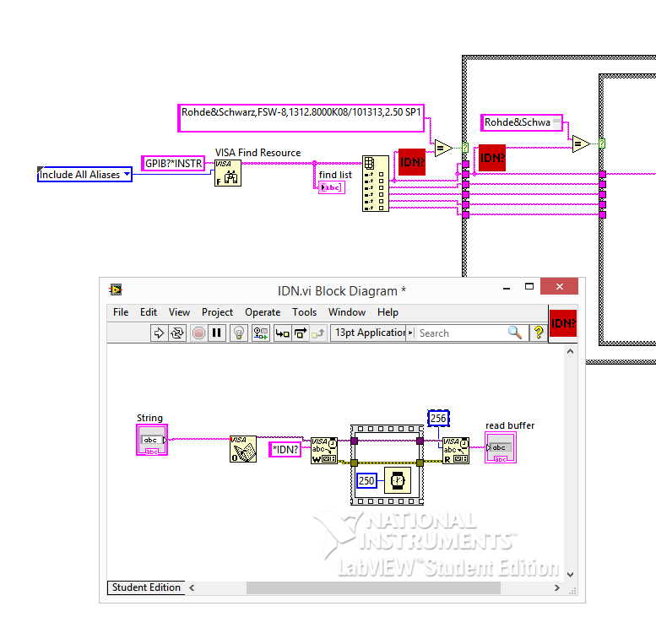Image resolution: width=656 pixels, height=644 pixels.
Task: Minimize the IDN.vi Block Diagram window
Action: pyautogui.click(x=507, y=287)
